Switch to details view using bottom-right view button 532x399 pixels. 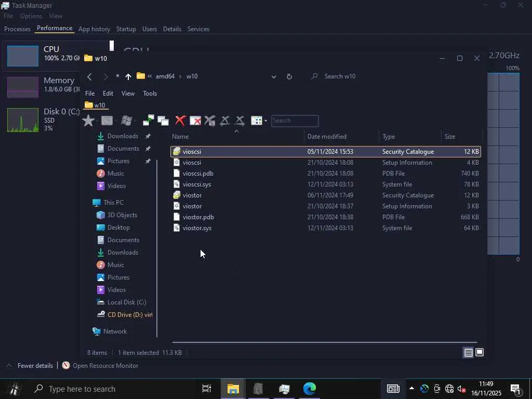(x=468, y=353)
